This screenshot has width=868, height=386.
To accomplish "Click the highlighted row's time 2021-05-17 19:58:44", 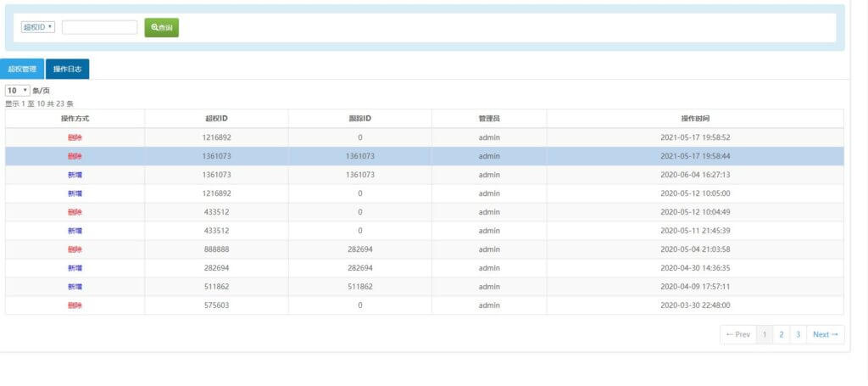I will click(x=694, y=156).
